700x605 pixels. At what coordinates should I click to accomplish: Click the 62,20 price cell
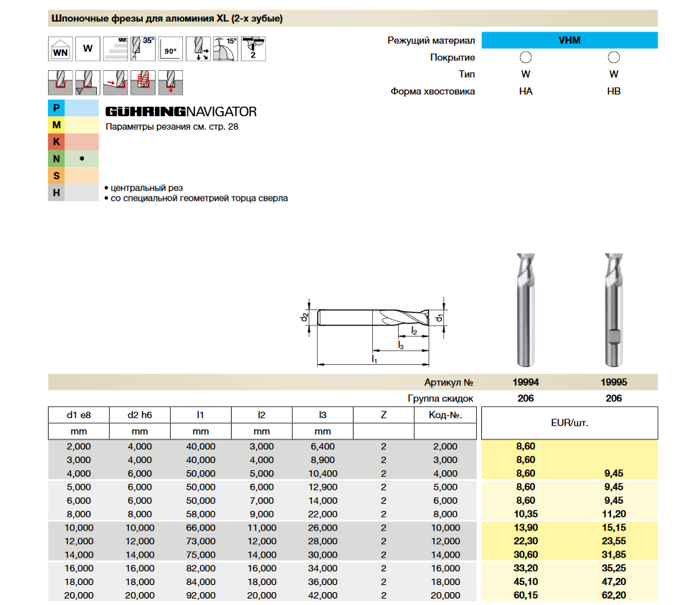(x=613, y=595)
